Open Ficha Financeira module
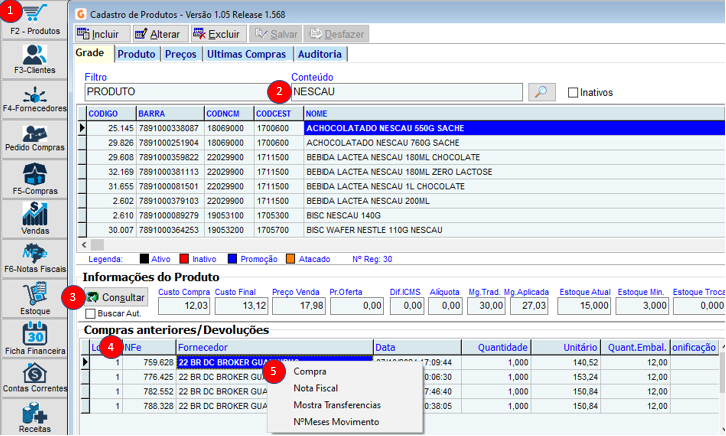This screenshot has width=726, height=436. pyautogui.click(x=35, y=338)
